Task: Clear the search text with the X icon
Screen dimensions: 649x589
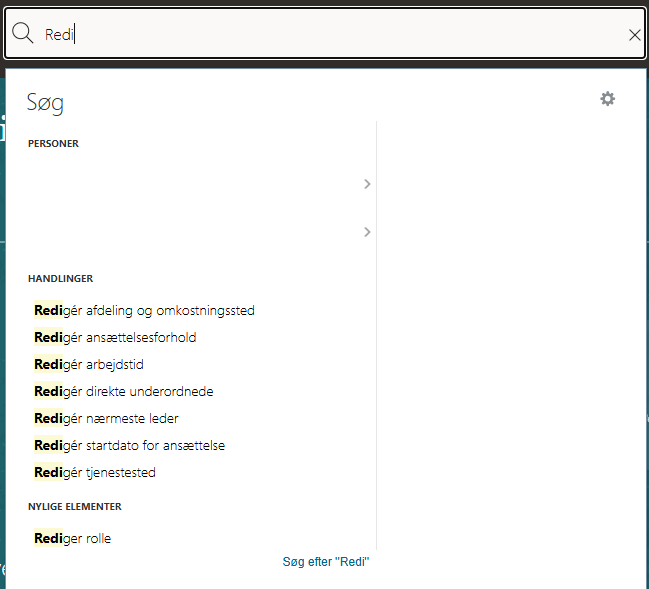Action: (634, 35)
